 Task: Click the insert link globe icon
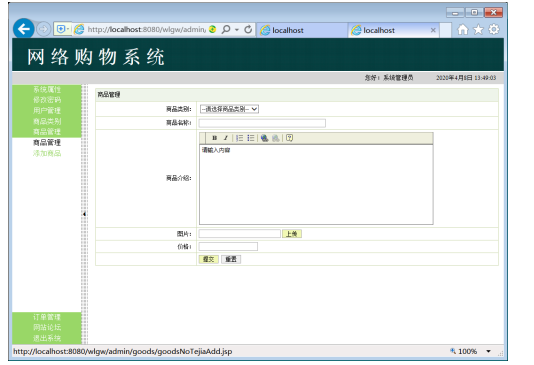coord(264,138)
